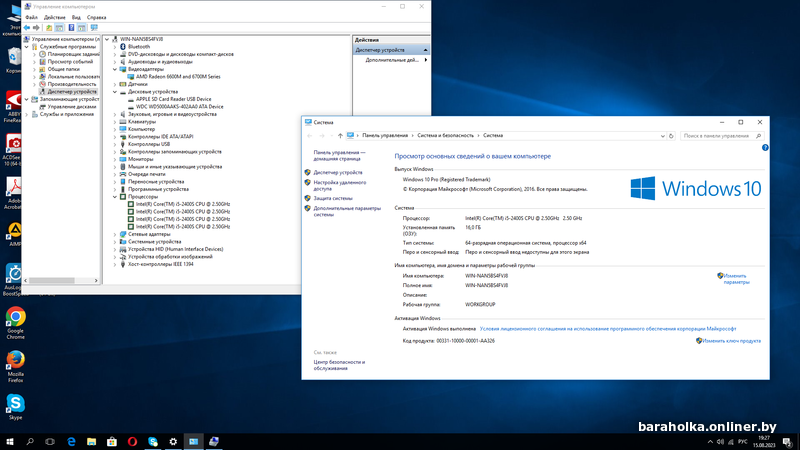The height and width of the screenshot is (450, 800).
Task: Click the Очереди печати printer icon
Action: pos(123,174)
